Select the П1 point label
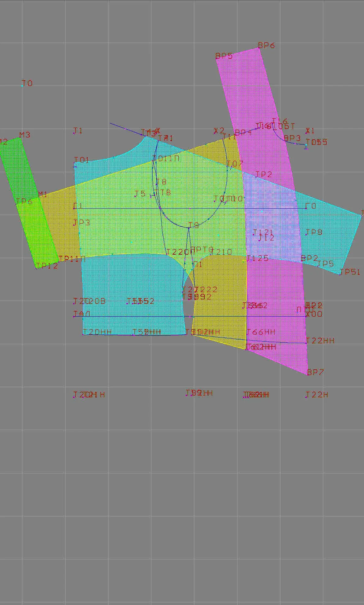This screenshot has height=605, width=364. pyautogui.click(x=198, y=264)
